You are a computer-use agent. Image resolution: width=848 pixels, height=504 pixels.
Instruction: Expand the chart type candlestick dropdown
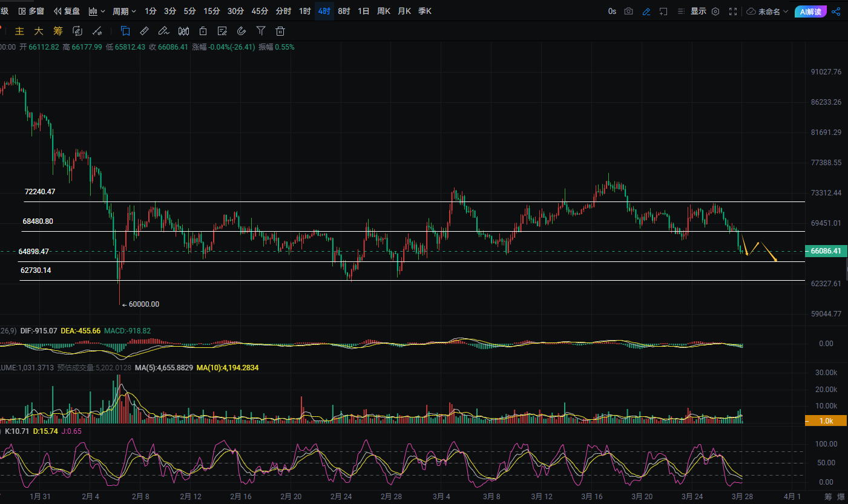coord(96,11)
